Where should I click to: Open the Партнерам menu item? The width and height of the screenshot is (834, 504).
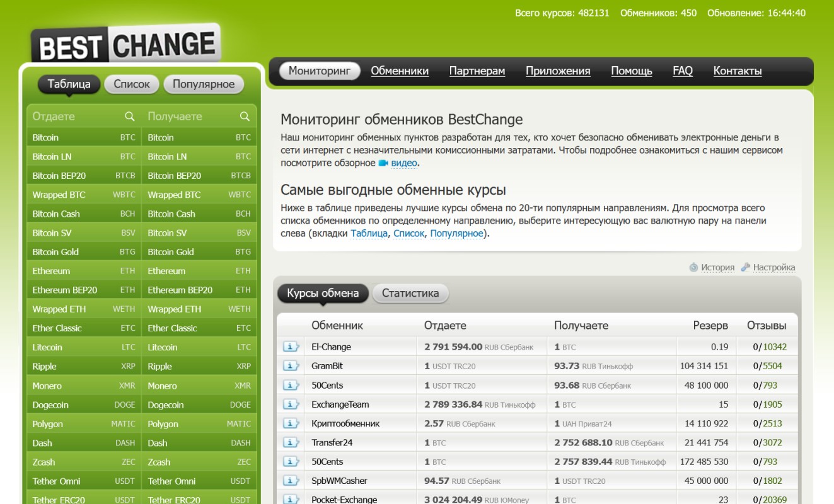click(x=477, y=71)
